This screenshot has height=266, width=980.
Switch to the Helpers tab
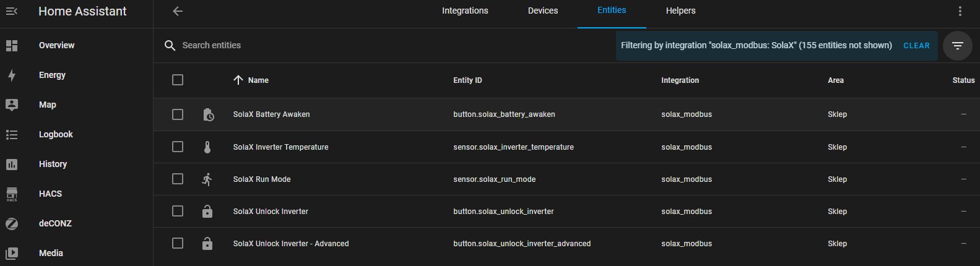[680, 11]
